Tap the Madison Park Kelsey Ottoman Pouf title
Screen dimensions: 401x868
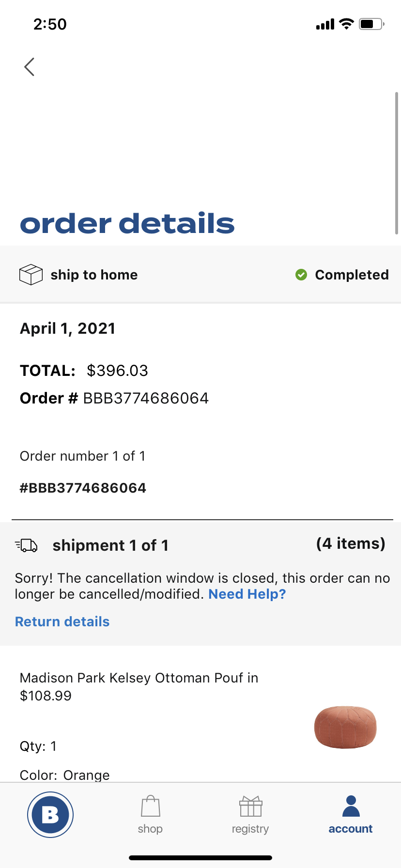point(139,678)
